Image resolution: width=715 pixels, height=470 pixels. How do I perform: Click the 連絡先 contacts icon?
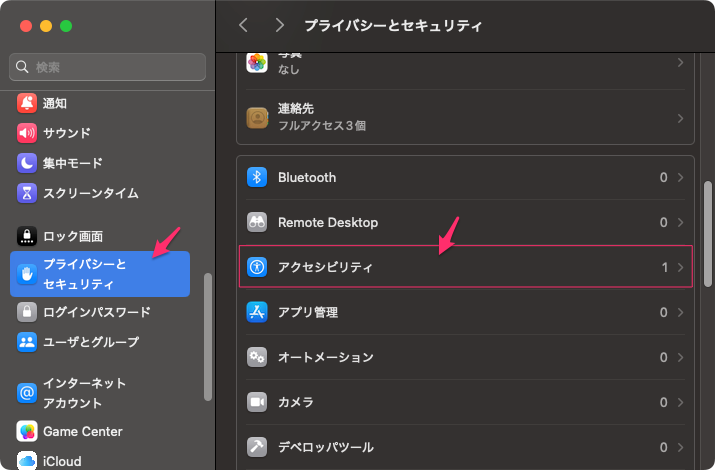[257, 118]
